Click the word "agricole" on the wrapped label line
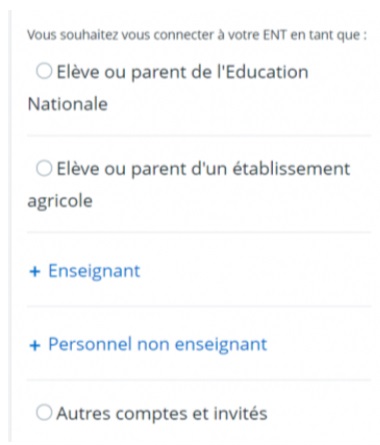This screenshot has height=445, width=380. coord(60,201)
